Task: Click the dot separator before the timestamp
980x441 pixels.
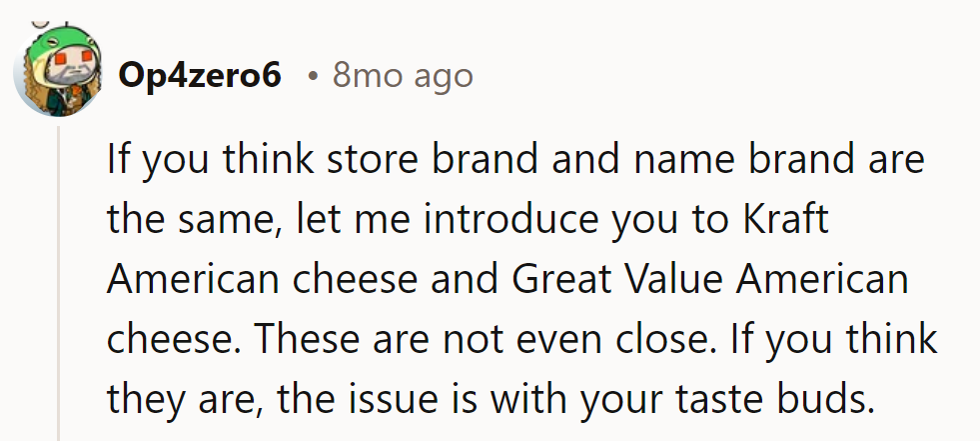Action: (x=313, y=76)
